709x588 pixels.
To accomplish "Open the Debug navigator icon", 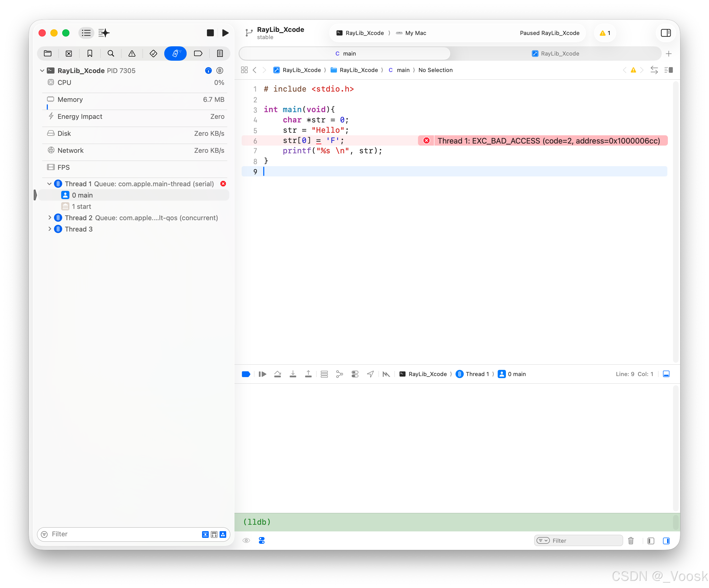I will pyautogui.click(x=175, y=53).
